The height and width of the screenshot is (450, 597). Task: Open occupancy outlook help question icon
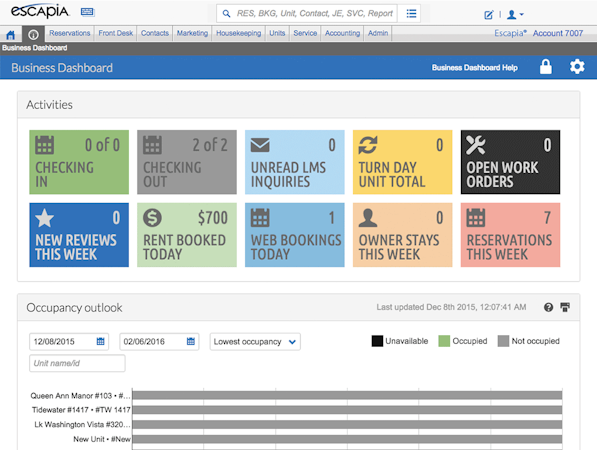point(548,307)
